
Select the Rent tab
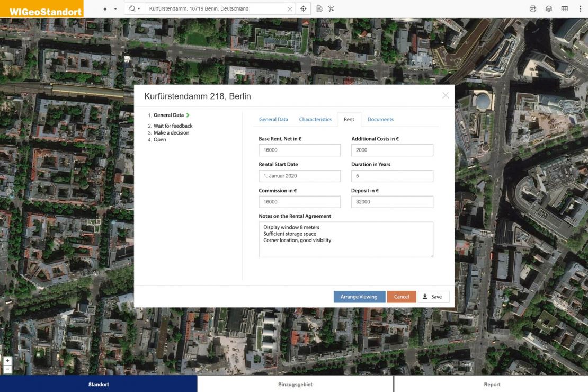click(349, 119)
